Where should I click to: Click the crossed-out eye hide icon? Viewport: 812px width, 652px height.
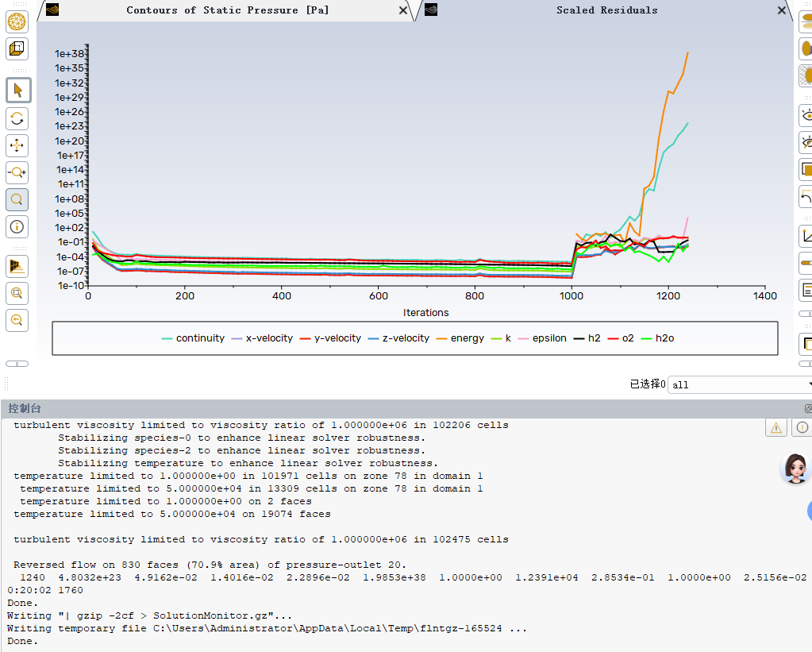point(806,143)
